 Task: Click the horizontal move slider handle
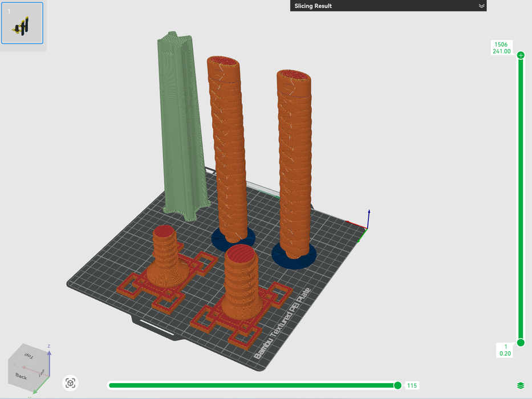tap(397, 385)
